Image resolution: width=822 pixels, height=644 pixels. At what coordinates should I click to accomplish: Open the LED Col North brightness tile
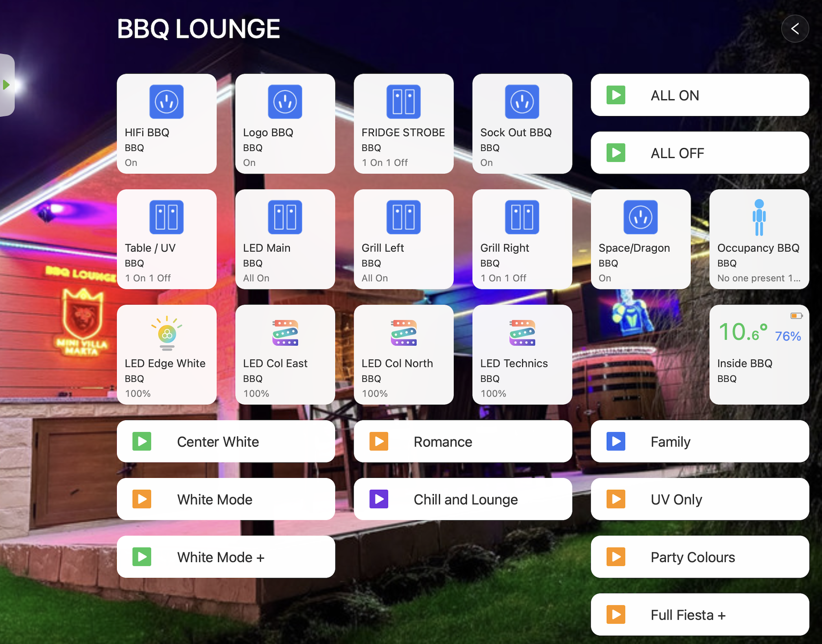click(x=403, y=355)
